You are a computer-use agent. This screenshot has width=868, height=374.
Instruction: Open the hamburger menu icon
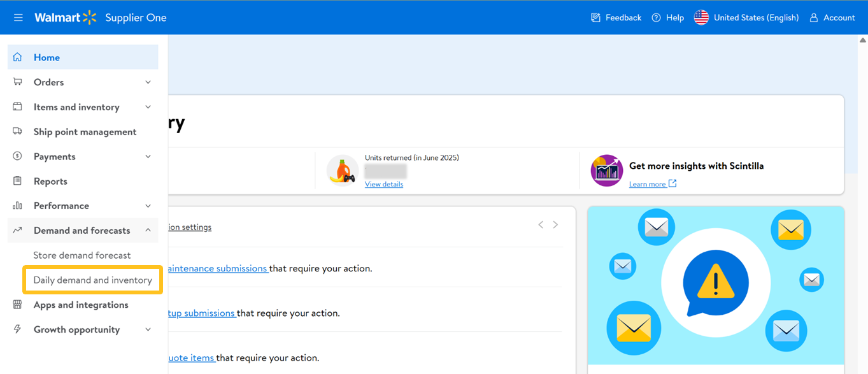(18, 18)
